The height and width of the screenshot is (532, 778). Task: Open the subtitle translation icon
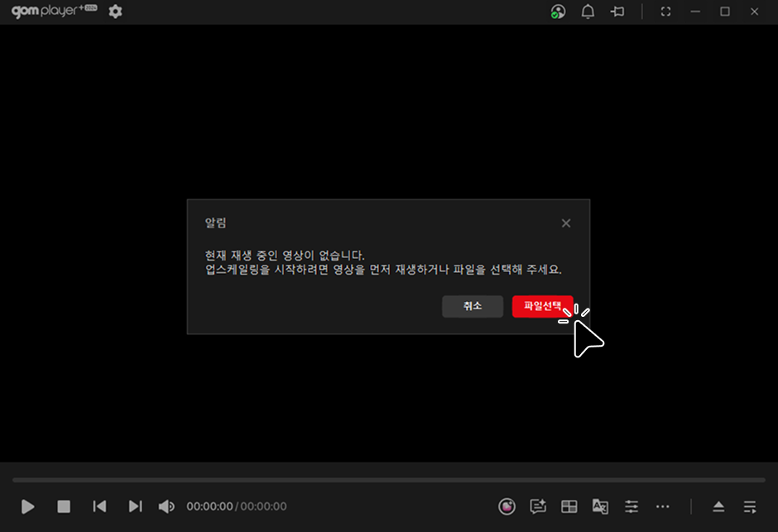point(600,506)
